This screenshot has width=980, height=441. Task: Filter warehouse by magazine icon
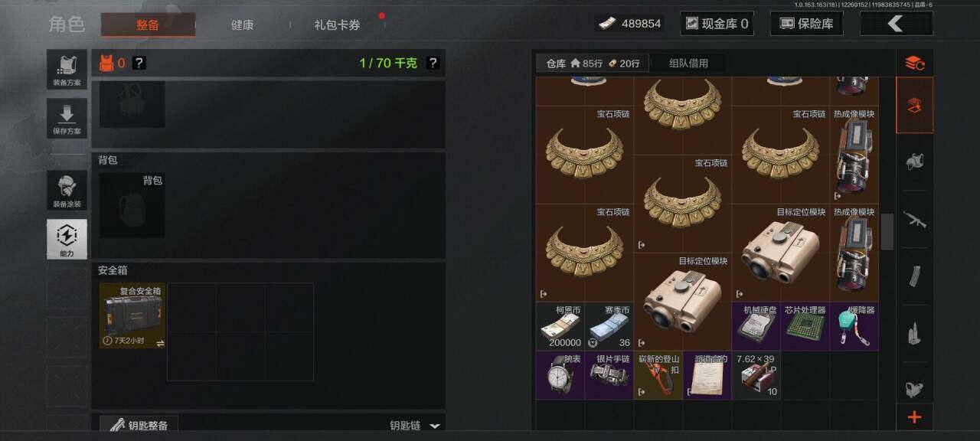coord(915,276)
